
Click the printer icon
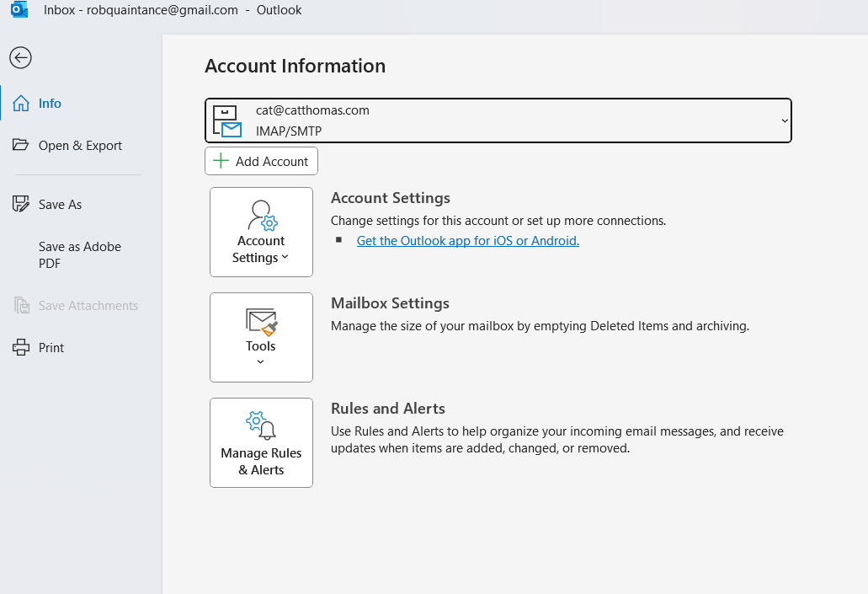tap(21, 347)
